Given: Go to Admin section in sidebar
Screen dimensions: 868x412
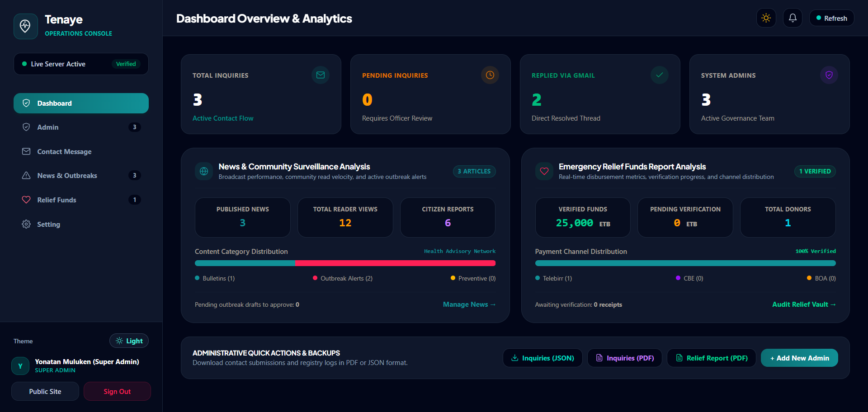Looking at the screenshot, I should 81,127.
